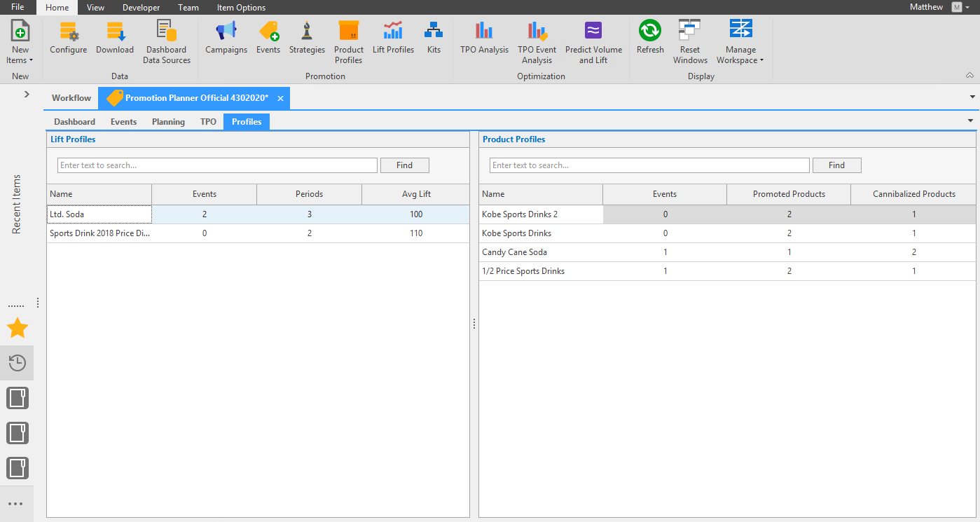Collapse the ribbon with the chevron
This screenshot has height=522, width=980.
point(969,75)
